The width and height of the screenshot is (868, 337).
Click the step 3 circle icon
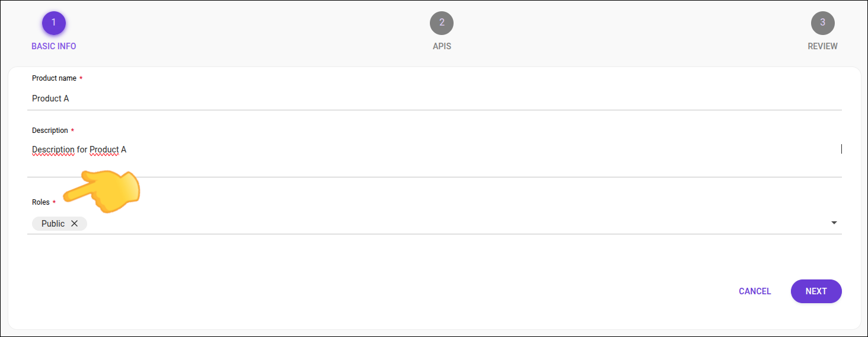(822, 23)
